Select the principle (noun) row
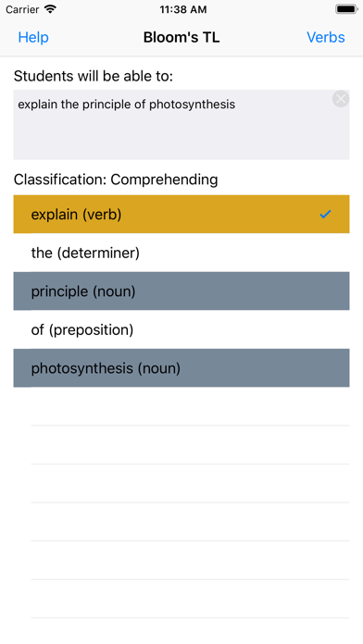Viewport: 363px width, 644px height. coord(181,291)
